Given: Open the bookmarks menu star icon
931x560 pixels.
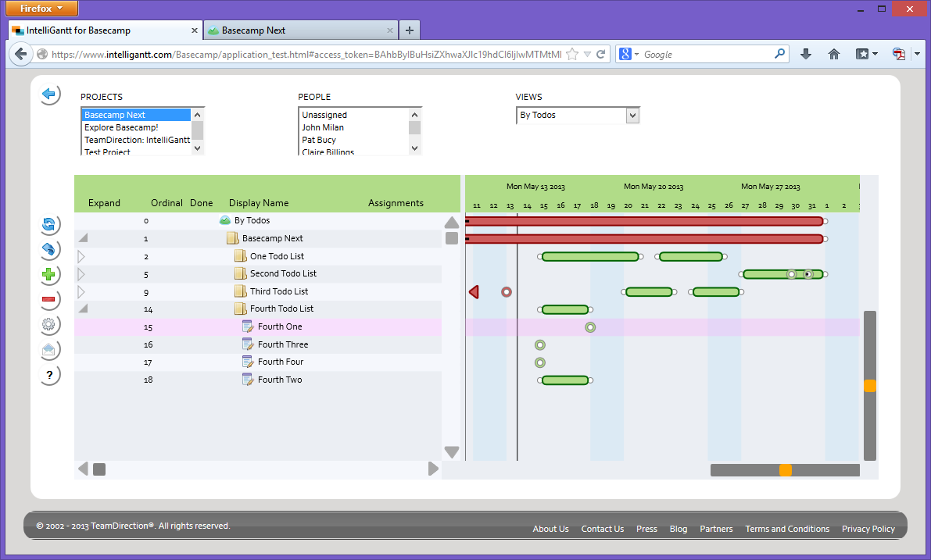Looking at the screenshot, I should [863, 54].
